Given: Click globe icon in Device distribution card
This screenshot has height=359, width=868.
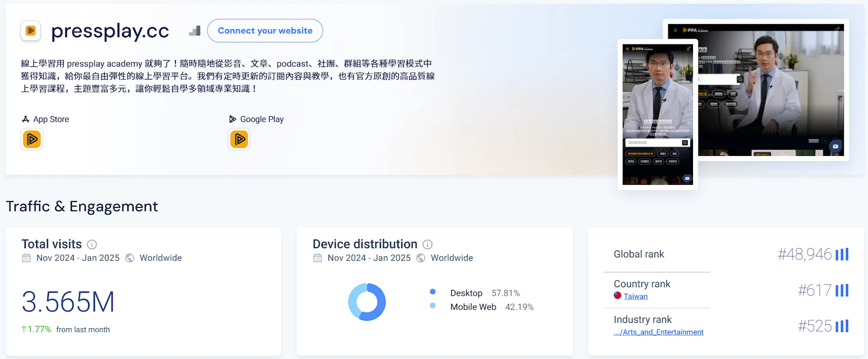Looking at the screenshot, I should pyautogui.click(x=421, y=258).
